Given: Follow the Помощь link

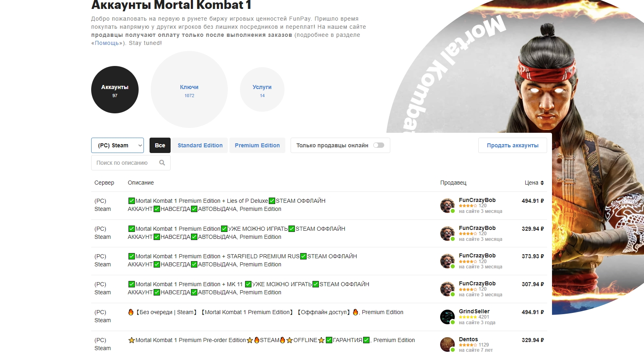Looking at the screenshot, I should coord(107,43).
